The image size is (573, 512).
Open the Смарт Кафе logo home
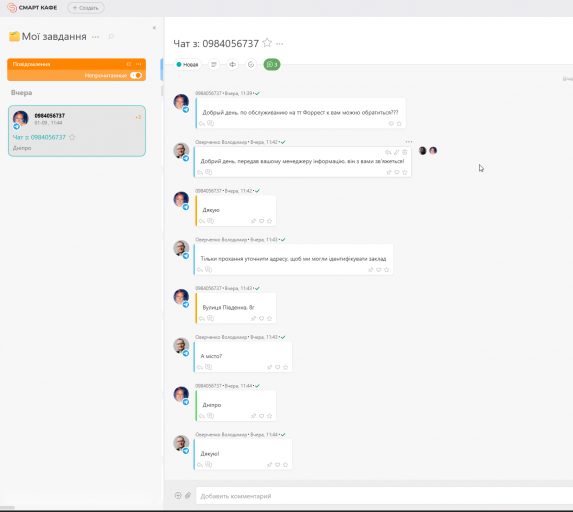click(32, 8)
